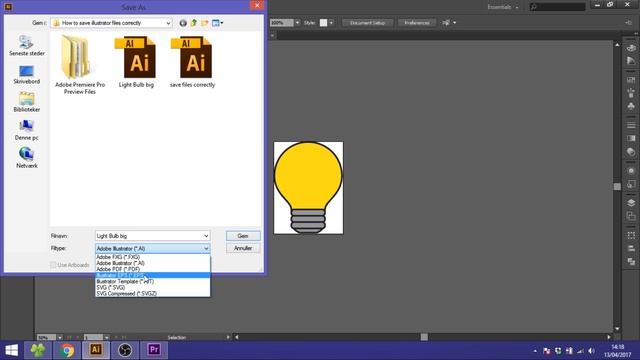Expand the Filnavn dropdown arrow
640x360 pixels.
(206, 236)
